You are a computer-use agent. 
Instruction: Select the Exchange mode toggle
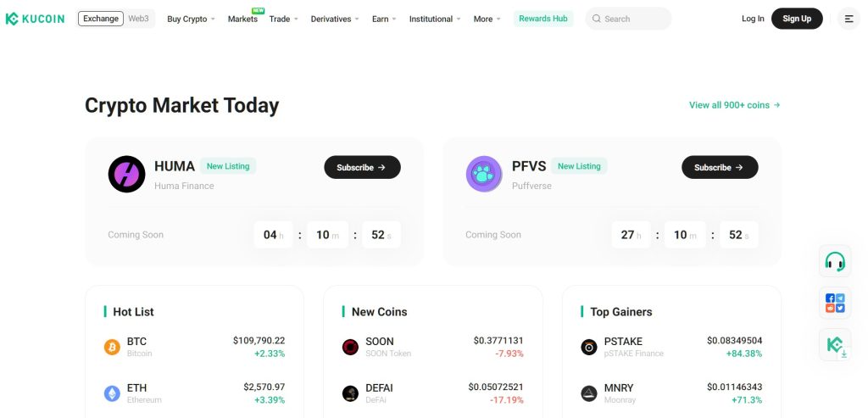click(101, 19)
